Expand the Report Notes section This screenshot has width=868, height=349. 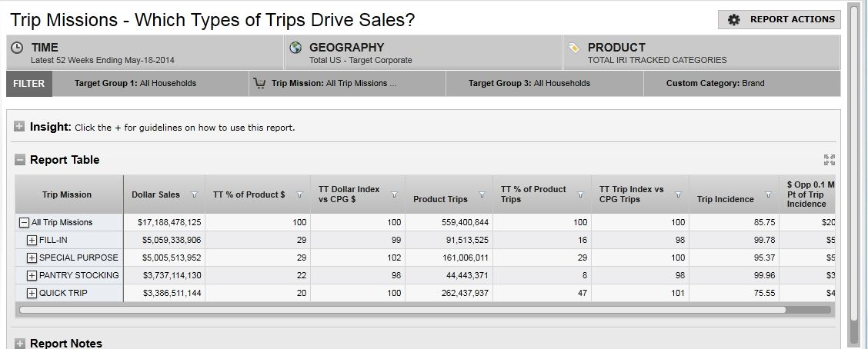pos(20,344)
